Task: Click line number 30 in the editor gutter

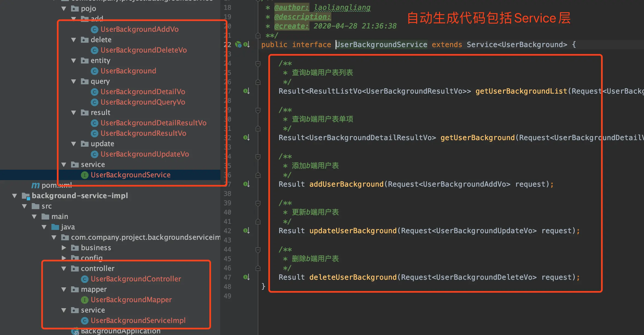Action: click(x=227, y=119)
